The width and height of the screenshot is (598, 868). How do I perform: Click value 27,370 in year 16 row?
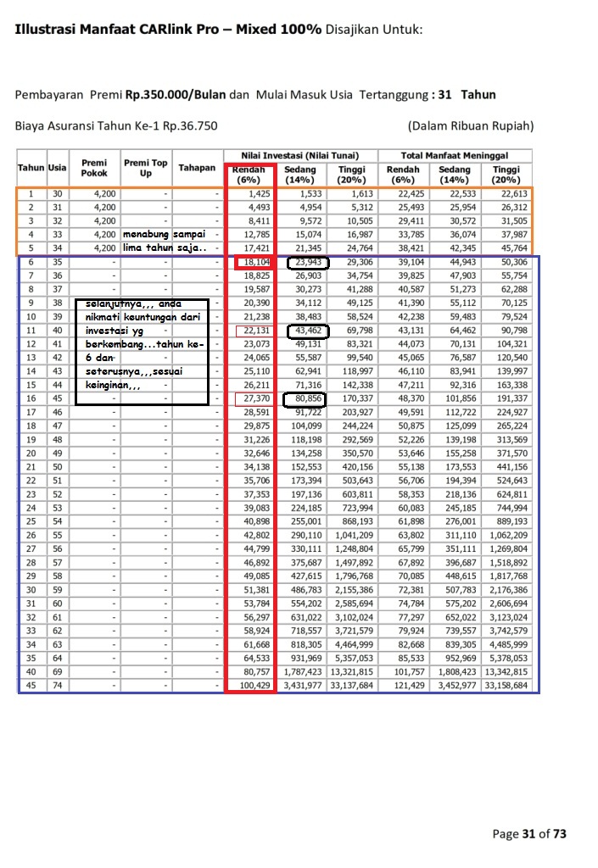point(257,398)
